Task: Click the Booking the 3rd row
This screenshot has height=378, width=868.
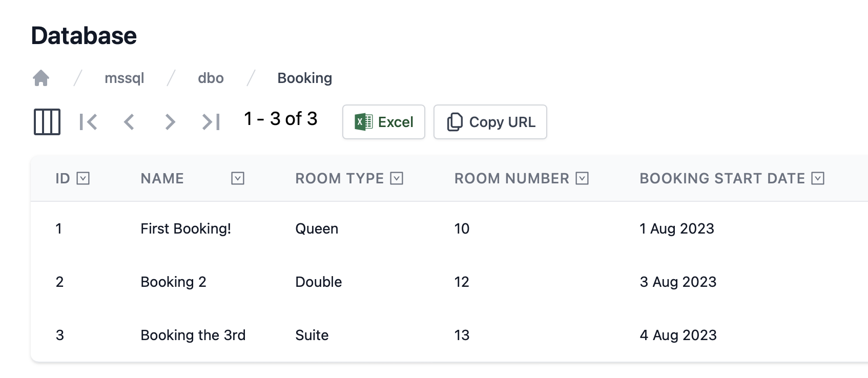Action: (x=449, y=335)
